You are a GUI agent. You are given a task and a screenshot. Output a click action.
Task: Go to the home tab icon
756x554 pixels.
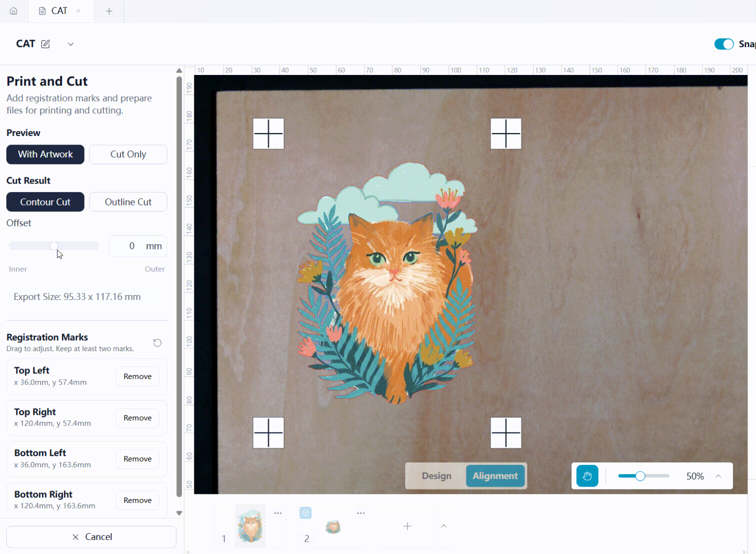click(x=13, y=11)
